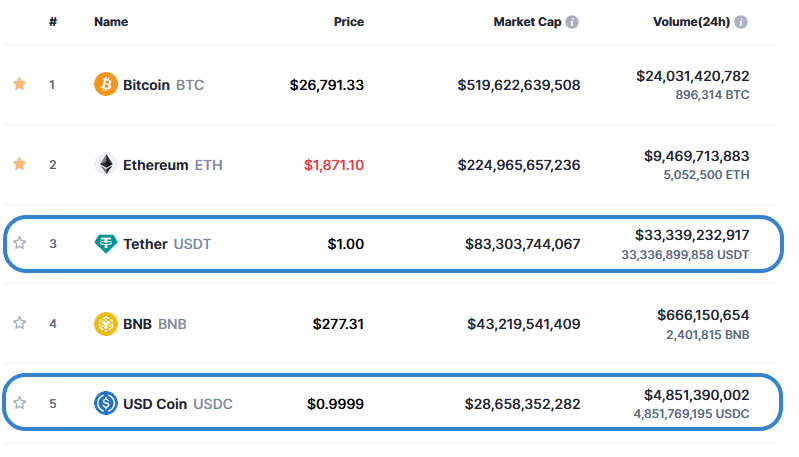Click the Volume(24h) info icon
This screenshot has width=799, height=457.
point(741,22)
